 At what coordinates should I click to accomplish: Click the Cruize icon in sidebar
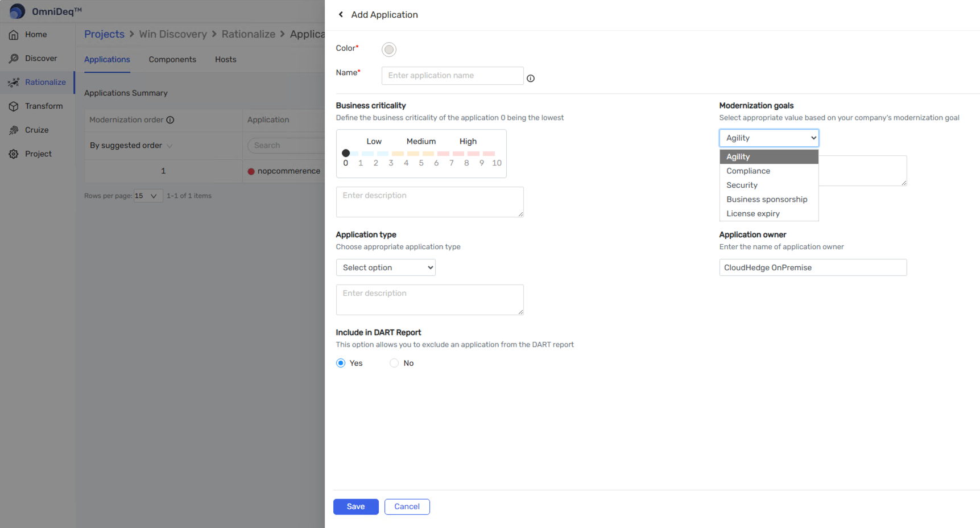13,130
